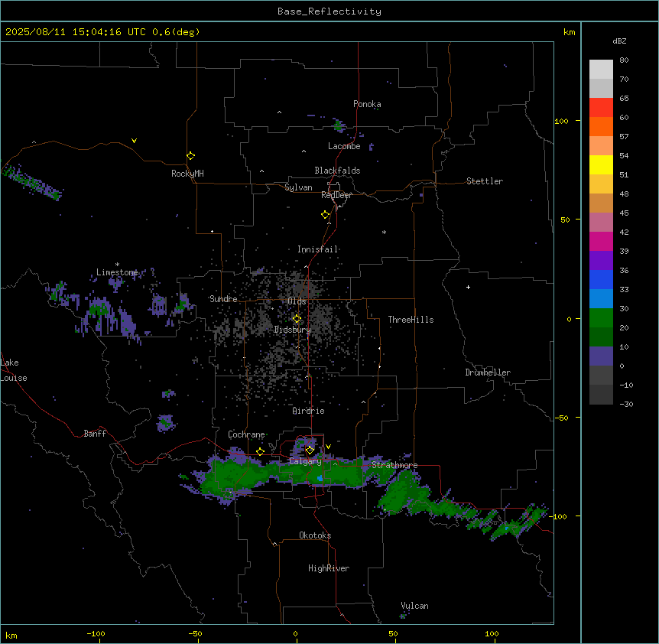The height and width of the screenshot is (644, 659).
Task: Click the Olds town label
Action: [297, 301]
